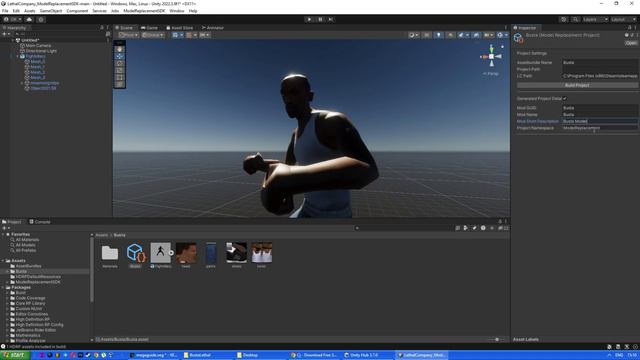The height and width of the screenshot is (360, 640).
Task: Click the Play button in the toolbar
Action: (309, 19)
